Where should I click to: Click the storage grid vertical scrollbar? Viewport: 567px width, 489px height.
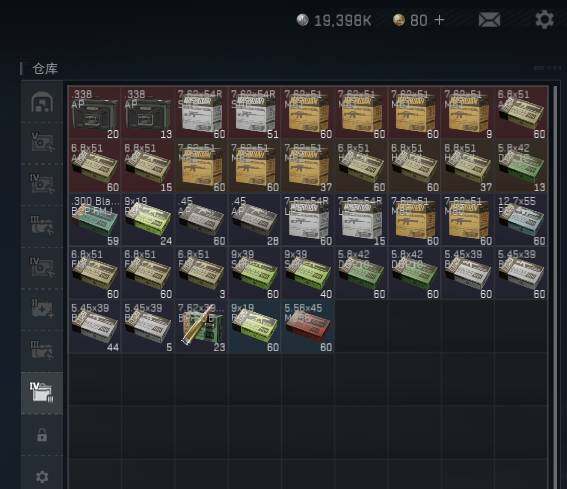pyautogui.click(x=556, y=286)
